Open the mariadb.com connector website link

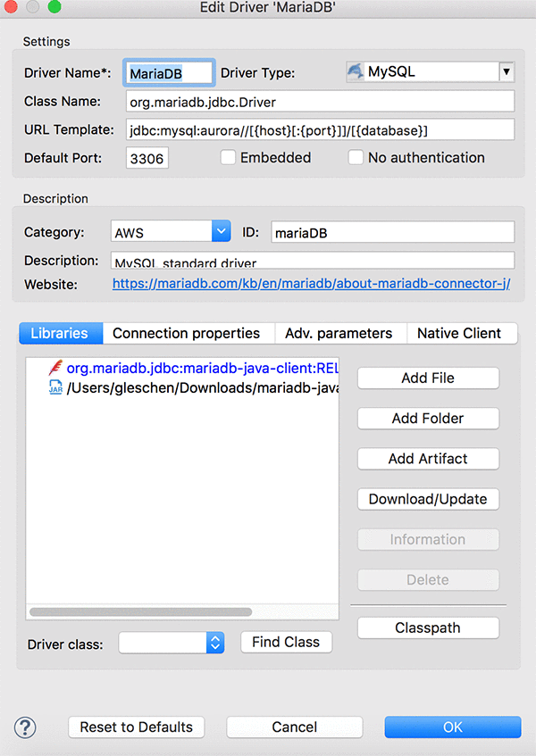pyautogui.click(x=311, y=284)
